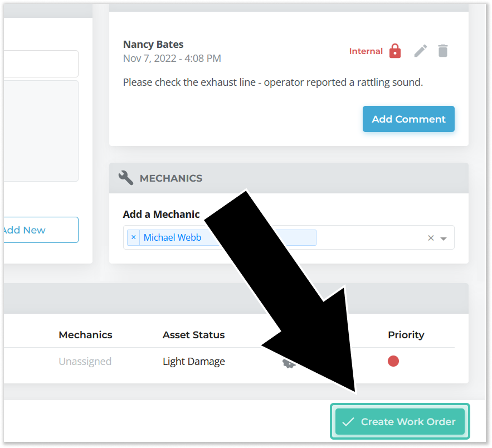
Task: Sort by the Asset Status column header
Action: point(193,335)
